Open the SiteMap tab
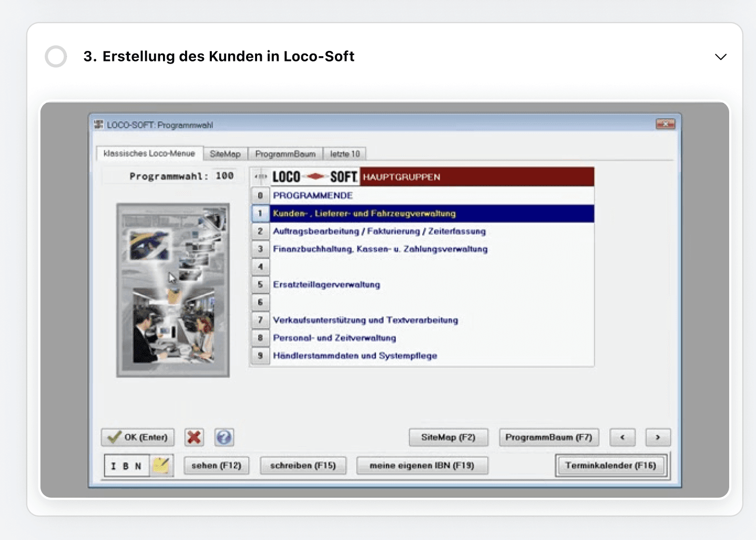Screen dimensions: 756x540 tap(225, 154)
